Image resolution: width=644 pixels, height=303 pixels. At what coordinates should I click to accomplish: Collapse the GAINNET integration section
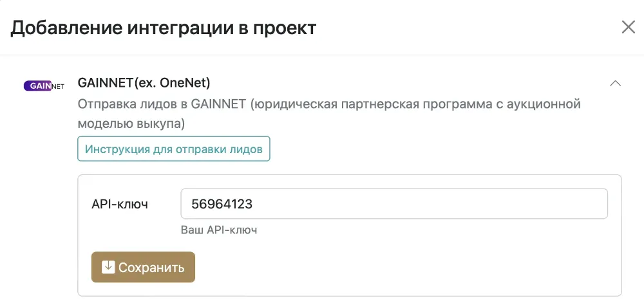pyautogui.click(x=615, y=83)
